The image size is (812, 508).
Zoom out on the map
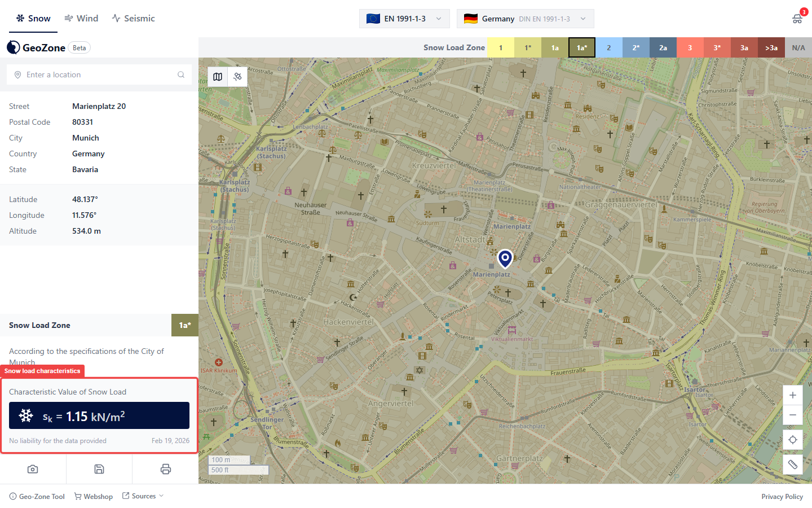(x=792, y=415)
